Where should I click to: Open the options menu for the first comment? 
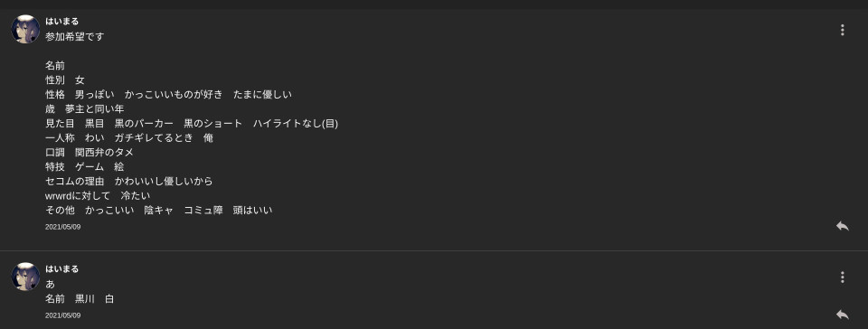842,30
